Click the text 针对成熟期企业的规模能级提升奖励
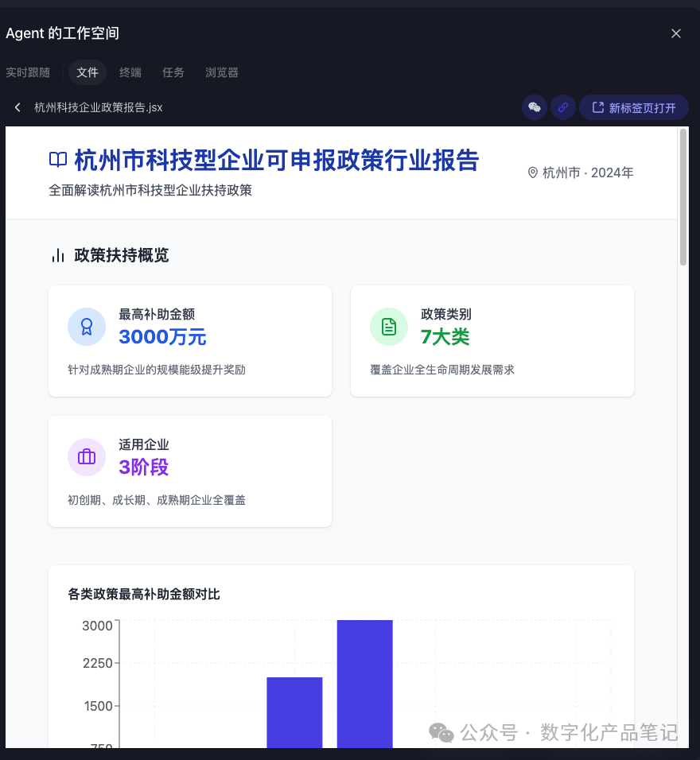The width and height of the screenshot is (700, 760). [x=157, y=370]
